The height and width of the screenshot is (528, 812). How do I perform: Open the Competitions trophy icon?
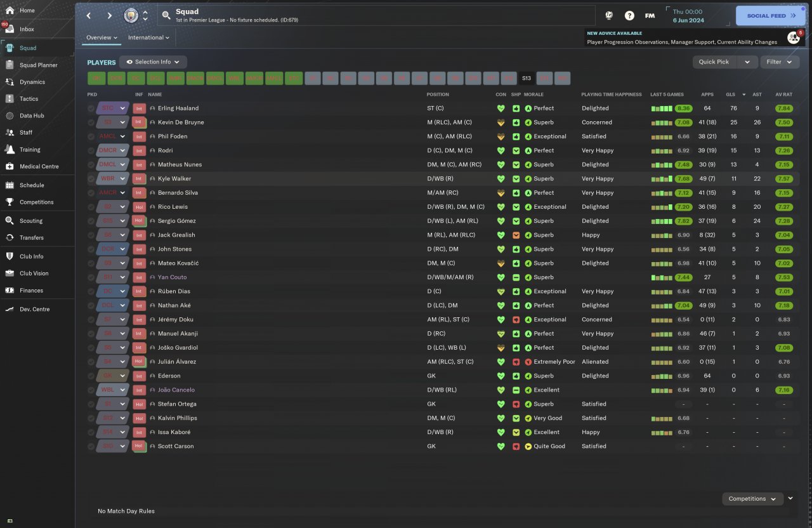pyautogui.click(x=10, y=202)
